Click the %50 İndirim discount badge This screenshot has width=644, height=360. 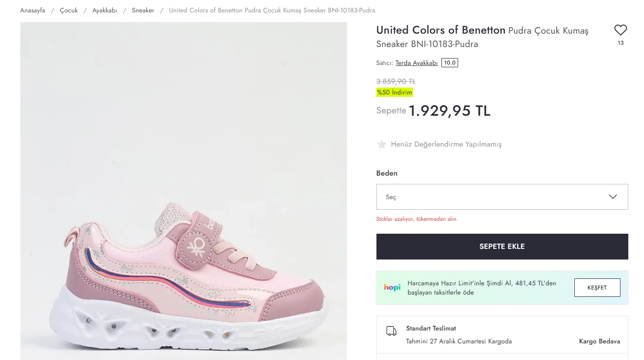(x=394, y=92)
